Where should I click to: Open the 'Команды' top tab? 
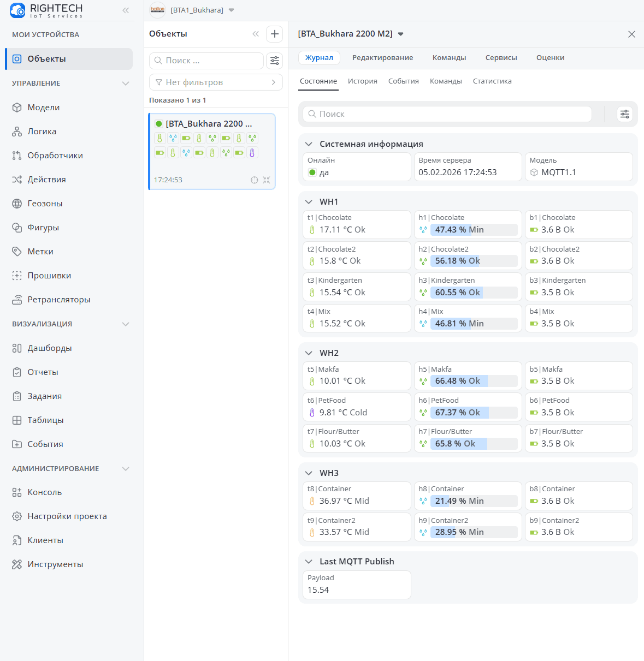(449, 58)
